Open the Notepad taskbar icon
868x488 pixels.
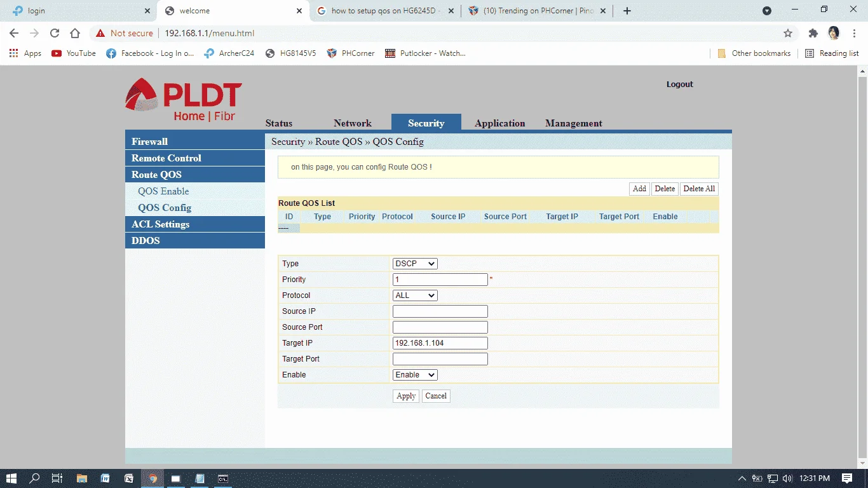tap(200, 478)
